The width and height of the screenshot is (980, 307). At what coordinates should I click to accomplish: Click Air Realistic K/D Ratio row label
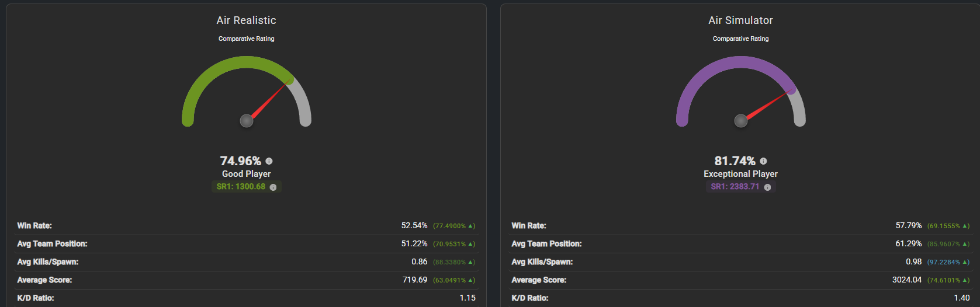click(x=36, y=298)
